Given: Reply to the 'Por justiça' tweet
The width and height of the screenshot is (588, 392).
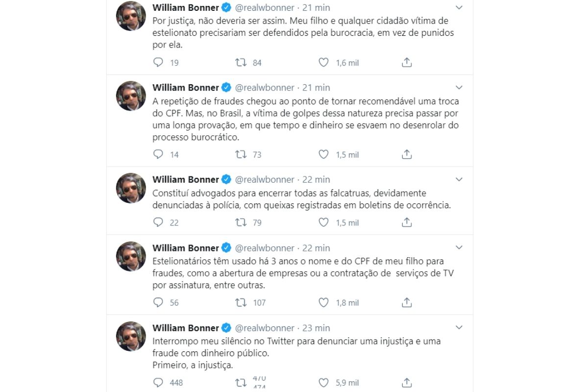Looking at the screenshot, I should point(158,63).
